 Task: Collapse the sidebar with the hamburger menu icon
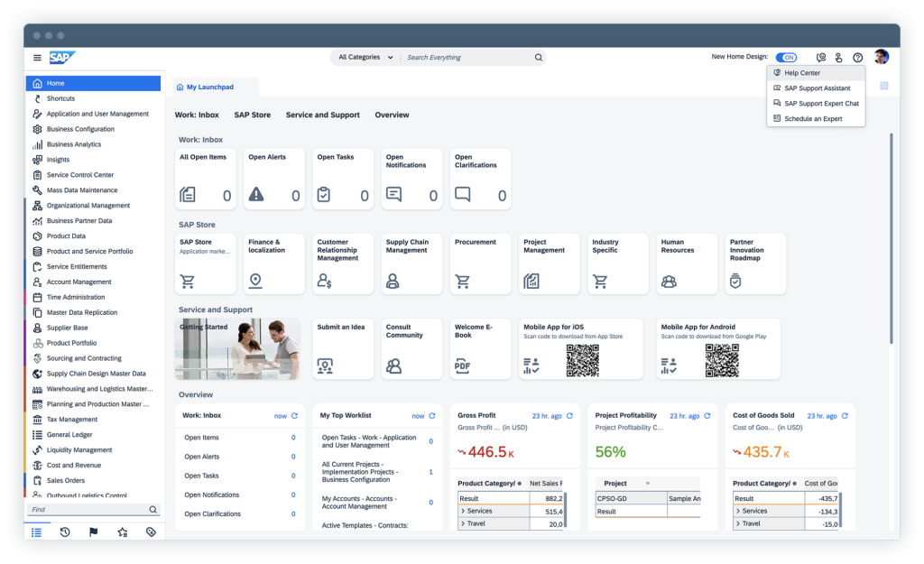click(x=37, y=58)
